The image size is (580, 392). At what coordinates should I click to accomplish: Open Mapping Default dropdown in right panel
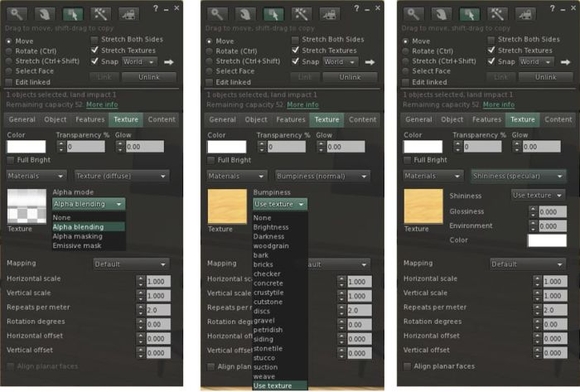pyautogui.click(x=528, y=264)
